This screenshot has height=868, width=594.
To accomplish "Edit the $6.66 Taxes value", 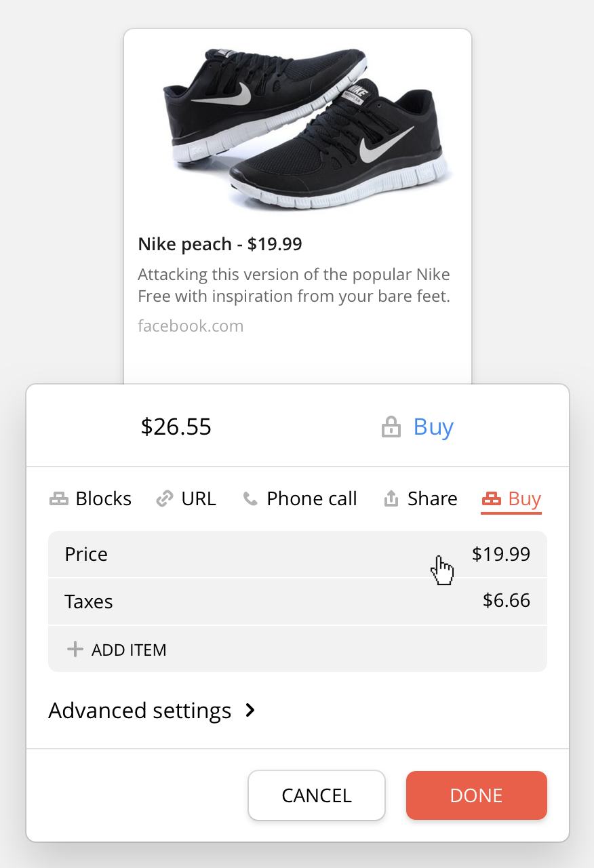I will (x=506, y=601).
